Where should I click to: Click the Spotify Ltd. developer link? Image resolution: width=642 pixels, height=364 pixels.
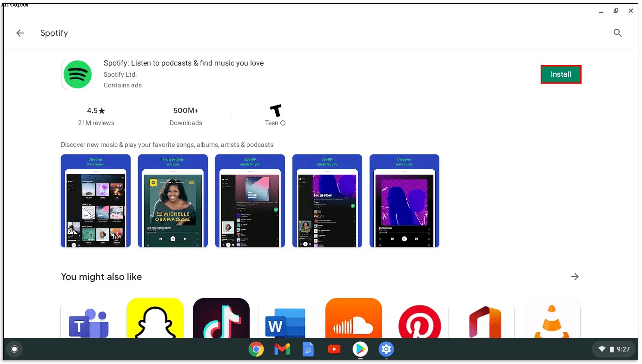point(120,74)
